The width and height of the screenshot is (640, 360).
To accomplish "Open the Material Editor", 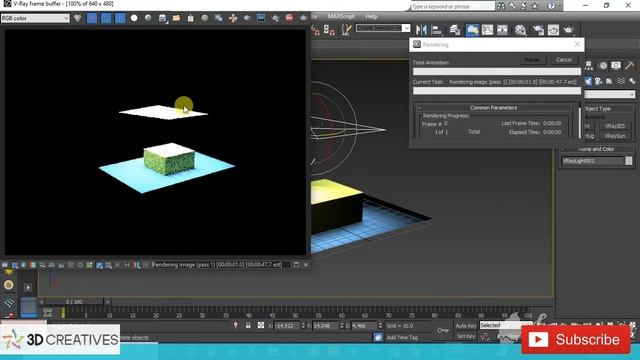I will [x=520, y=30].
